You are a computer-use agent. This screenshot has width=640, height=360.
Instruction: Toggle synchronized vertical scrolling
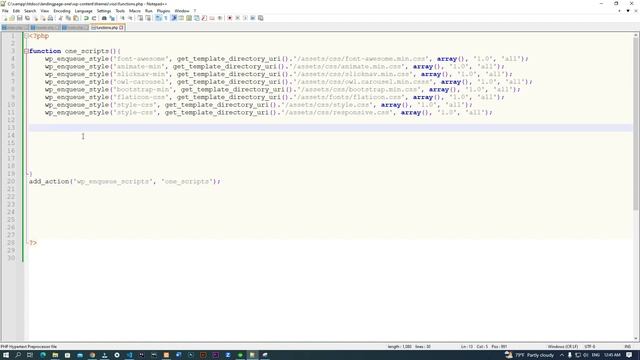[x=140, y=18]
